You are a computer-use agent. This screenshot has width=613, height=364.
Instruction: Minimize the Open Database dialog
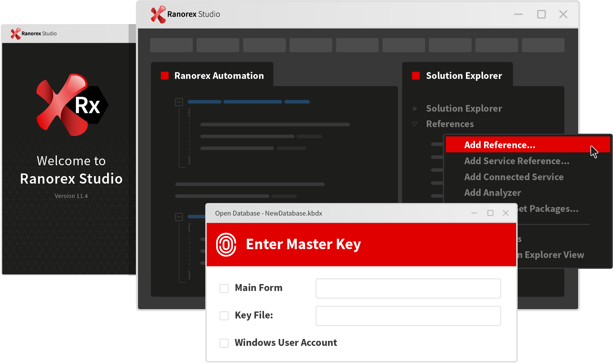click(x=474, y=213)
